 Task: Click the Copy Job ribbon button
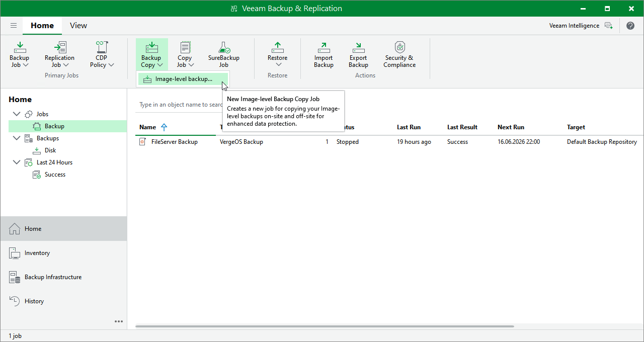185,55
